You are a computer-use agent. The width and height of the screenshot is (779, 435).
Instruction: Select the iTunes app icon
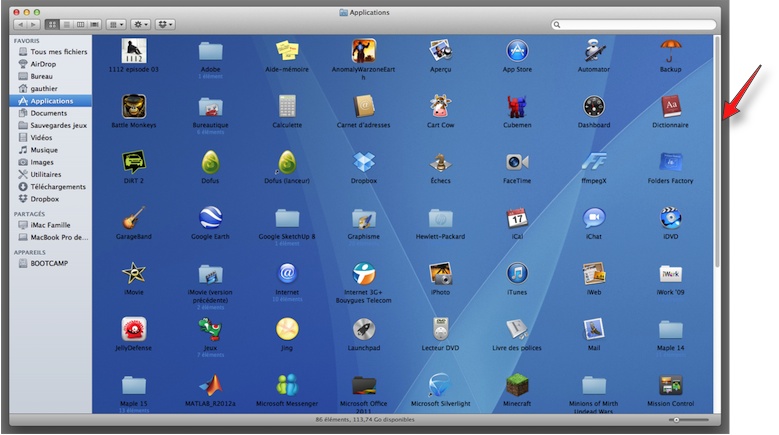pyautogui.click(x=517, y=273)
